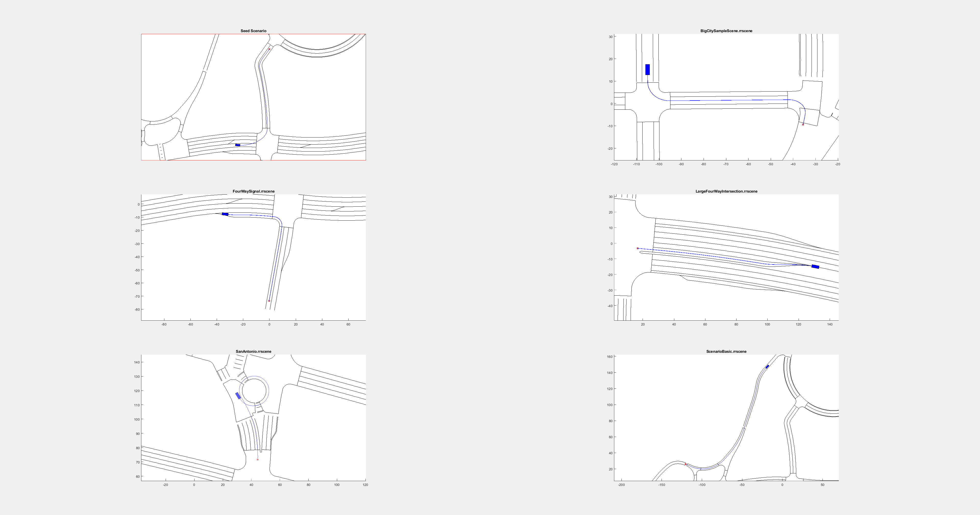Click the blue vehicle in Seed Scenario plot
The height and width of the screenshot is (515, 980).
(x=237, y=145)
